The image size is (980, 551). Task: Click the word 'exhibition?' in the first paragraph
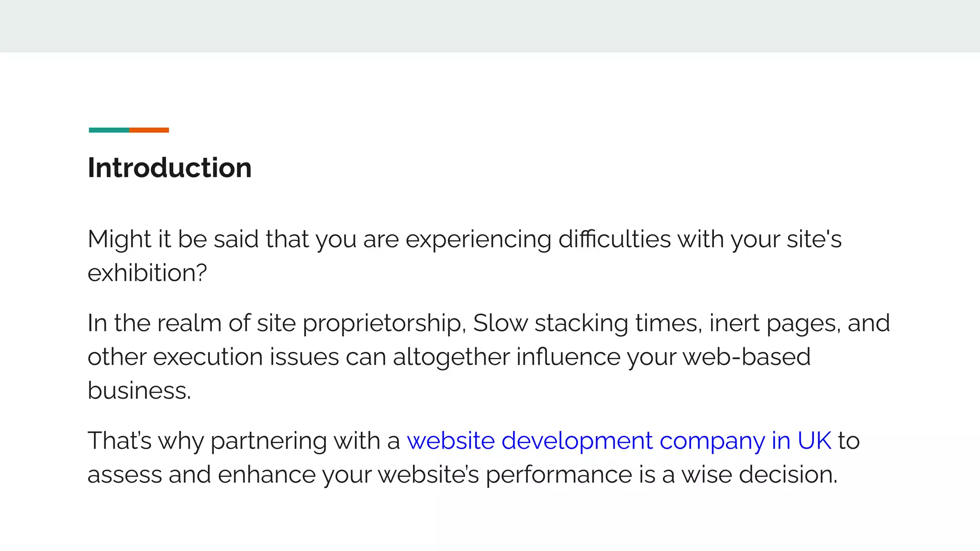[x=147, y=273]
